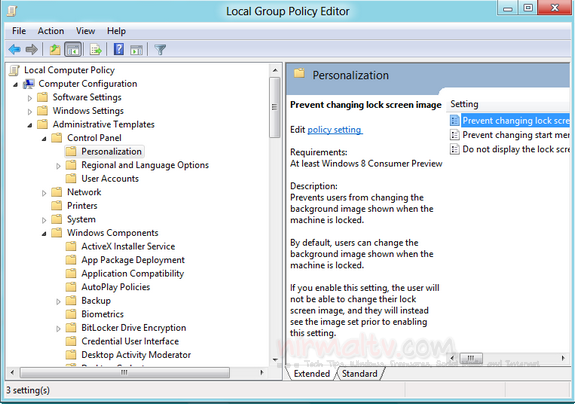Expand the Network node
The image size is (575, 404).
click(x=44, y=193)
